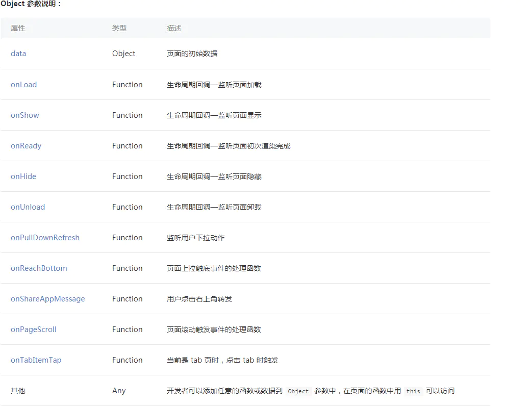Click the onShareAppMessage link
This screenshot has height=406, width=532.
(47, 298)
